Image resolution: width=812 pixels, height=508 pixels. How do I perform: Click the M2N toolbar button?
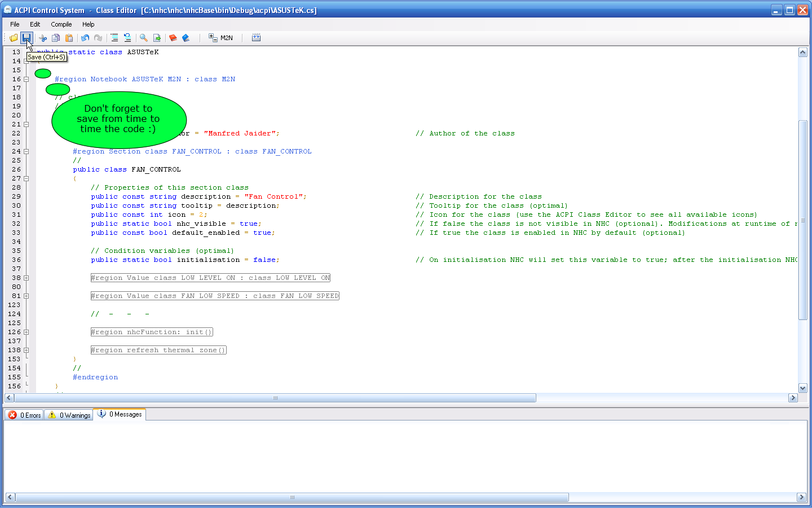click(x=220, y=38)
